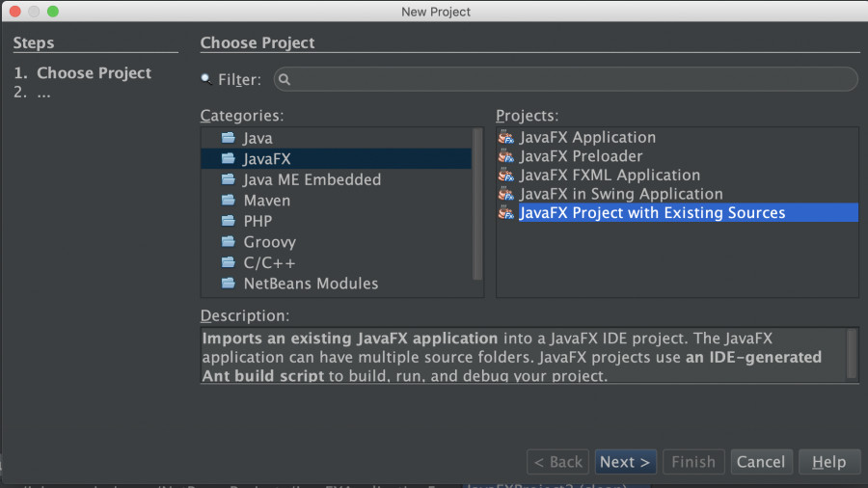Click the search icon inside the filter field
The width and height of the screenshot is (868, 488).
point(285,80)
